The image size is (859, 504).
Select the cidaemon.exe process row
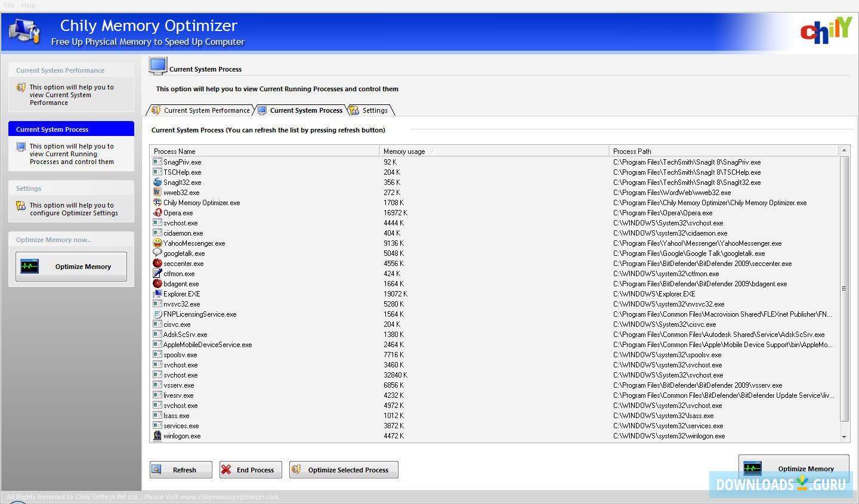494,233
